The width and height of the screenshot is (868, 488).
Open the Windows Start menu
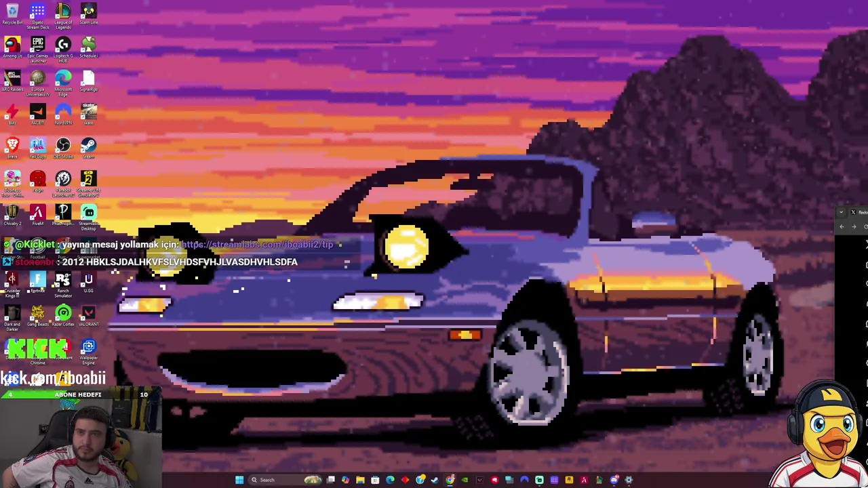point(239,480)
